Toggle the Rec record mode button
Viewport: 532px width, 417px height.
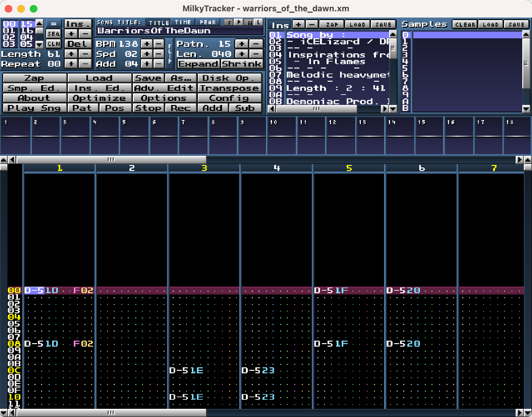(x=181, y=108)
